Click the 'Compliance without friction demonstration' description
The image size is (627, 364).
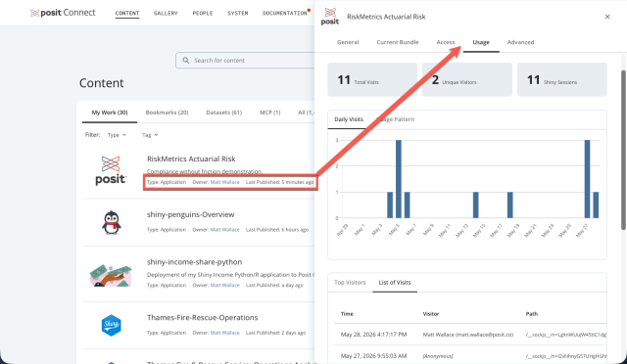pos(205,171)
